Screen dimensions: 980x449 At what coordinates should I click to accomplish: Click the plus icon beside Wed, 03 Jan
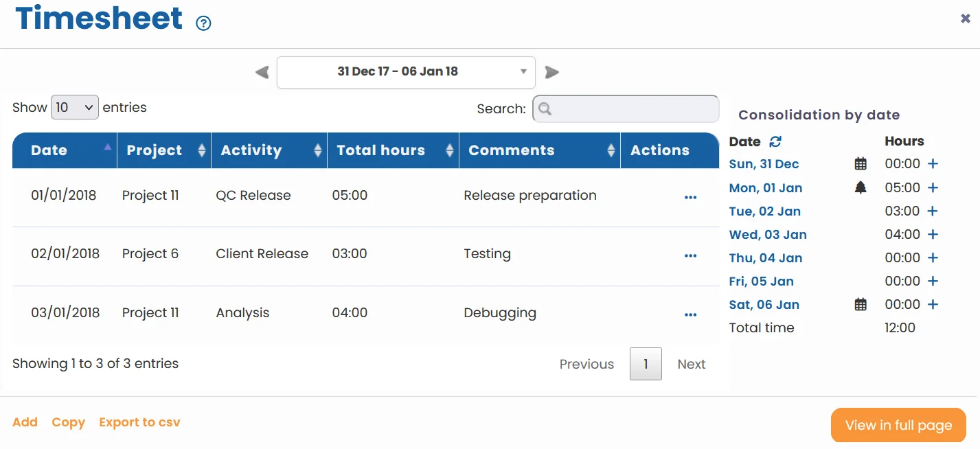point(933,234)
